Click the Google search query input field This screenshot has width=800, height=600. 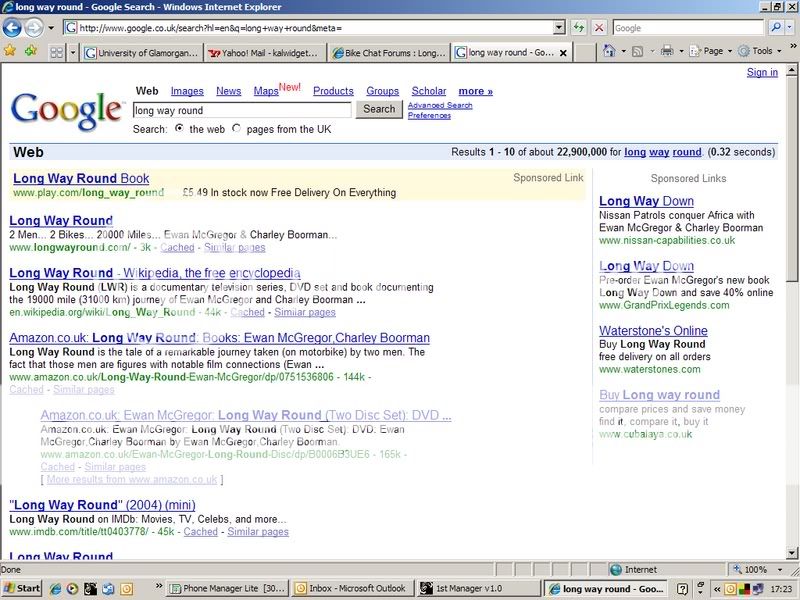click(x=241, y=110)
